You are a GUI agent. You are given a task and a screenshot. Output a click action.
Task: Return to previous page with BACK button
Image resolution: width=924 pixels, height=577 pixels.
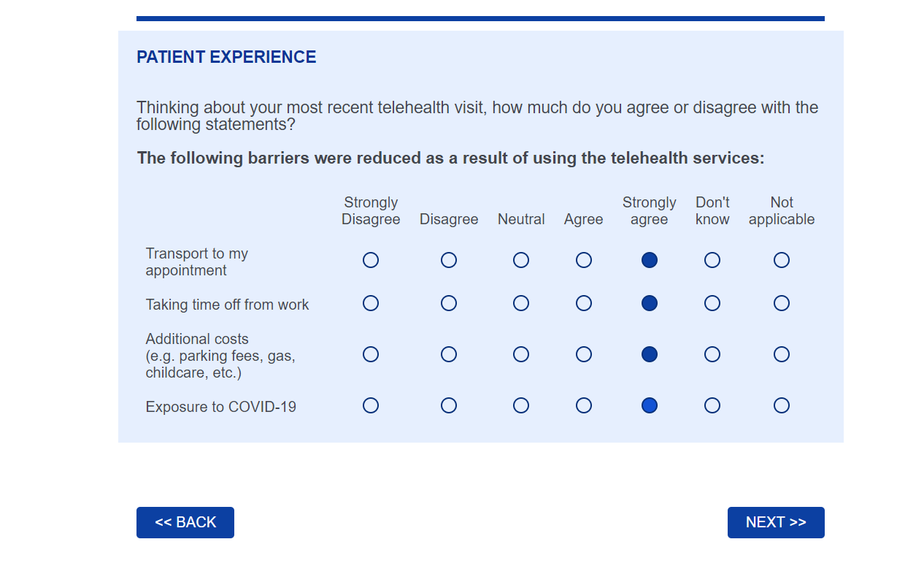(x=185, y=522)
